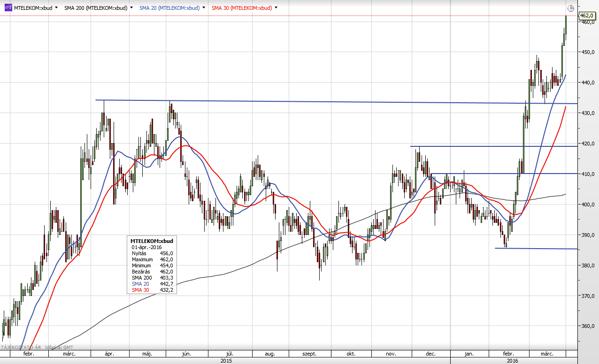Screen dimensions: 599x364
Task: Click the nov. month label on time axis
Action: point(392,354)
